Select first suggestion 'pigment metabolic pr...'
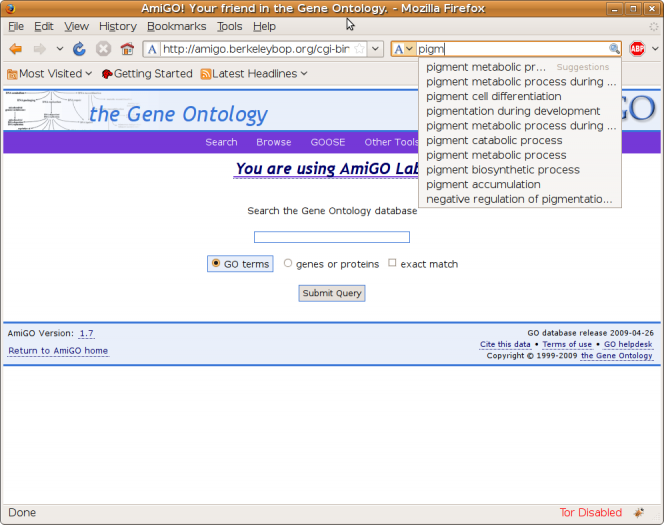This screenshot has width=664, height=525. point(520,67)
